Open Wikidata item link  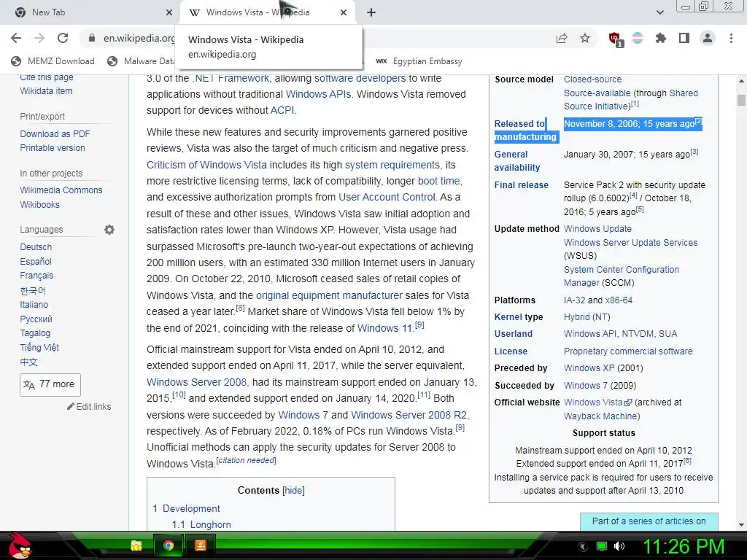(x=46, y=90)
